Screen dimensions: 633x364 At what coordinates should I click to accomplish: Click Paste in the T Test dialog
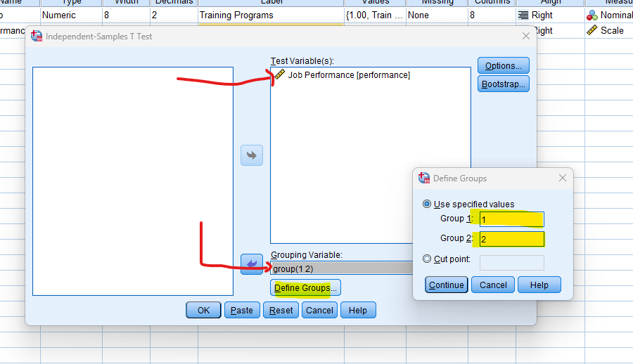[x=241, y=311]
